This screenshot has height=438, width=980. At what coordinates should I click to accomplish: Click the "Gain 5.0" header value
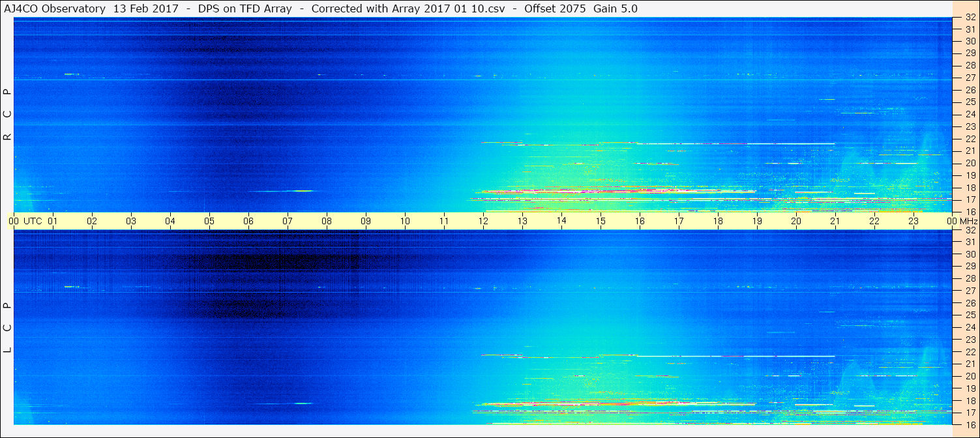coord(616,9)
